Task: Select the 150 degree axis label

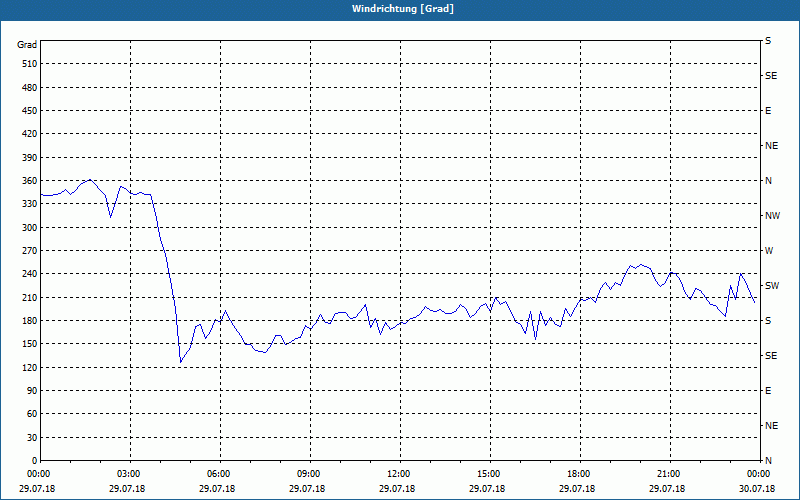Action: (29, 343)
